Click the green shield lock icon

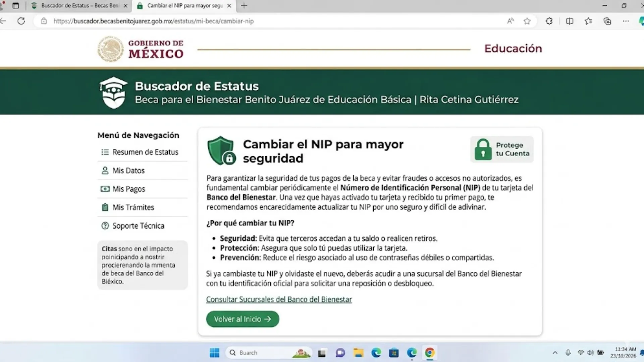click(222, 150)
